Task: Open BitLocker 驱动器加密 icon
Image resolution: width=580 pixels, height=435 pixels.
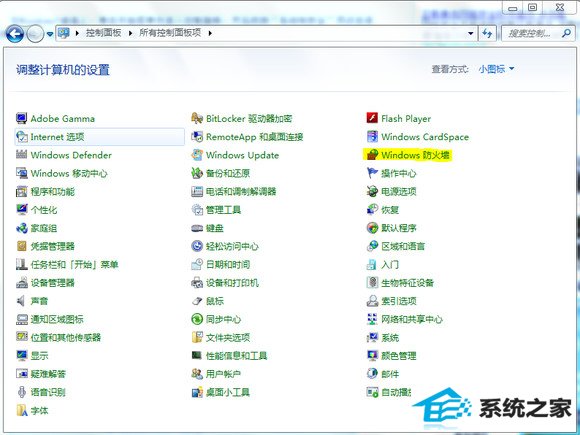Action: 197,118
